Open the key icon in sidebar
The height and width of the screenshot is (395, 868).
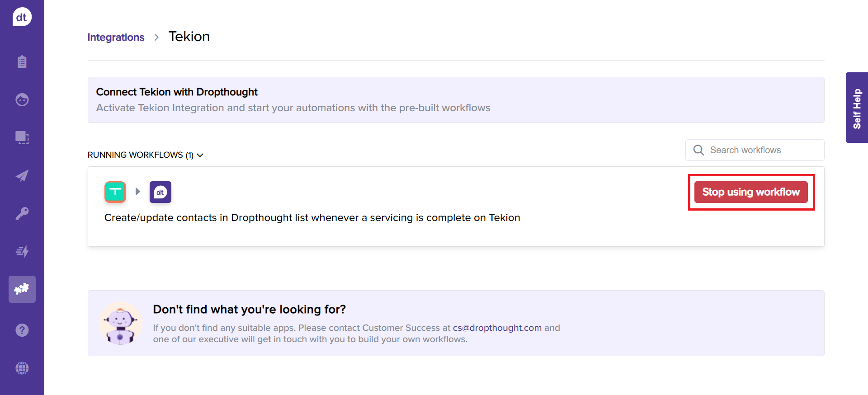tap(22, 213)
